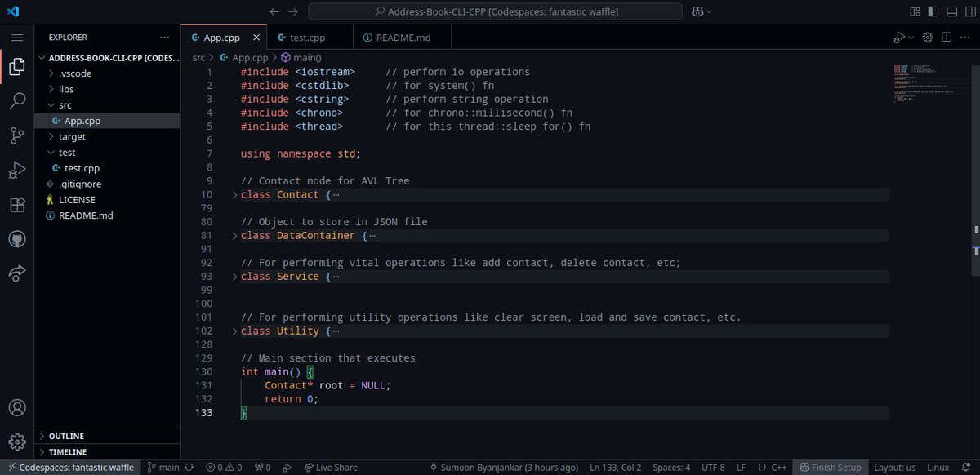The image size is (980, 475).
Task: Go forward using the title bar arrow
Action: (293, 11)
